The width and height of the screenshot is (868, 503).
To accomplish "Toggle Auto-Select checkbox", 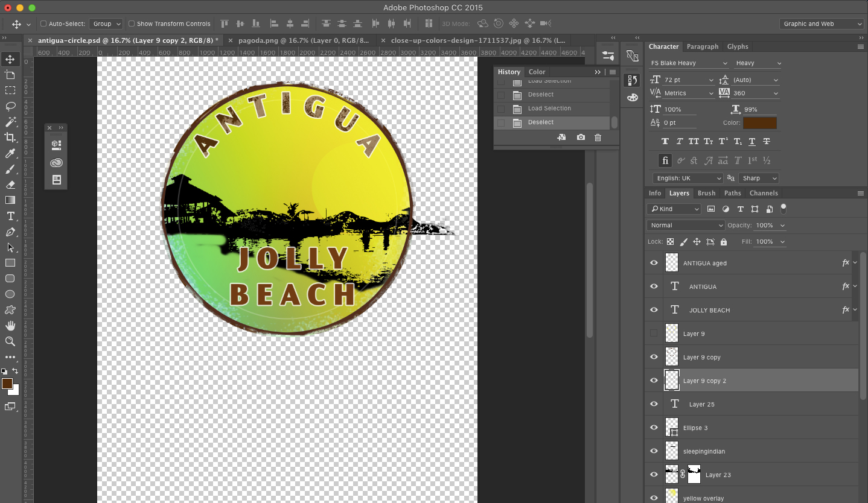I will tap(43, 24).
